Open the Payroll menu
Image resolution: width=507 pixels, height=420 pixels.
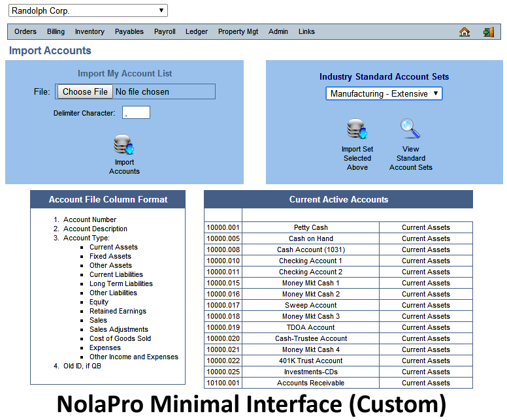point(165,31)
